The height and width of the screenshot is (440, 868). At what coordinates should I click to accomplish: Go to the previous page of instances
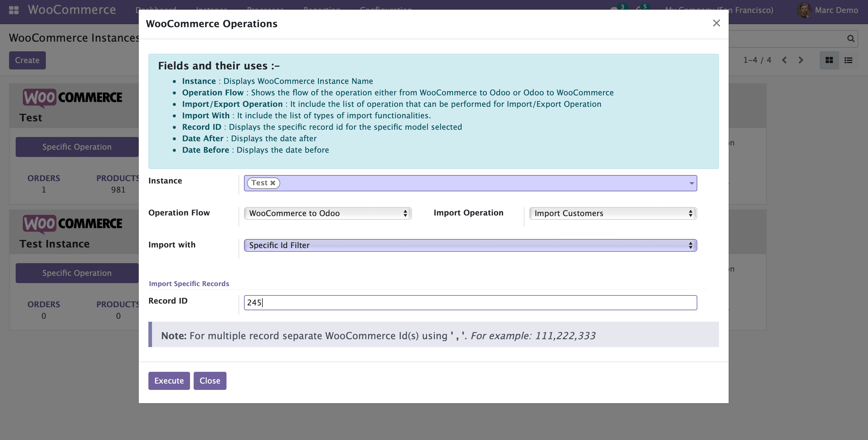[784, 60]
